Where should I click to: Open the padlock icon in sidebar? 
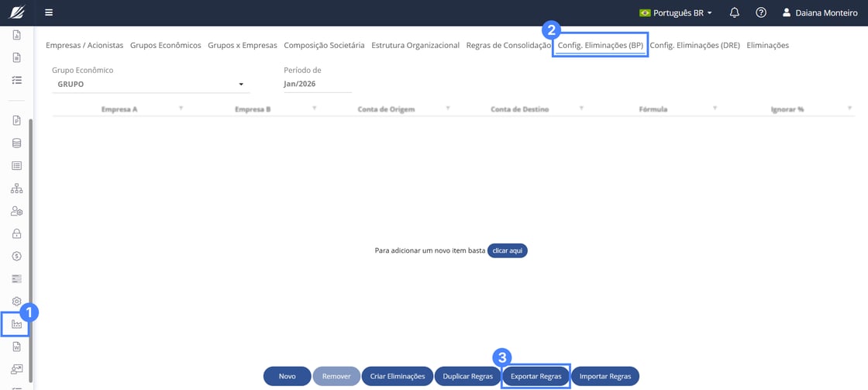click(16, 234)
